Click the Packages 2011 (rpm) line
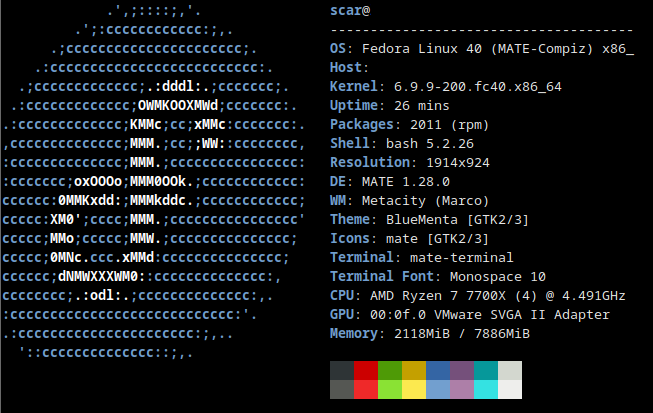 click(405, 124)
